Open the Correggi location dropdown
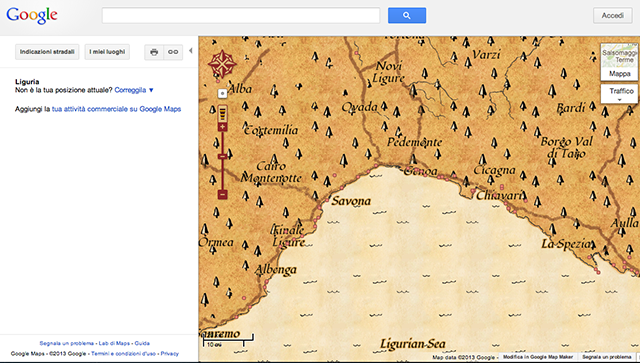 (x=134, y=90)
